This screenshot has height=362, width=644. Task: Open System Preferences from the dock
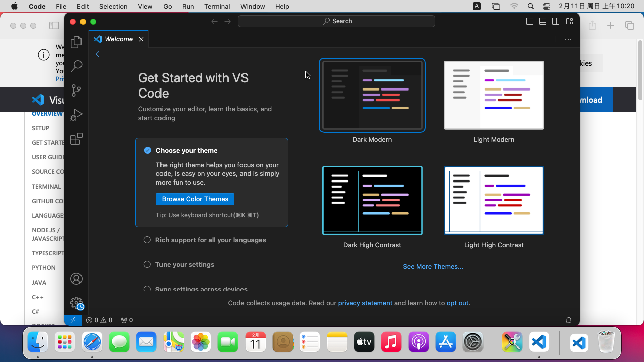coord(473,342)
